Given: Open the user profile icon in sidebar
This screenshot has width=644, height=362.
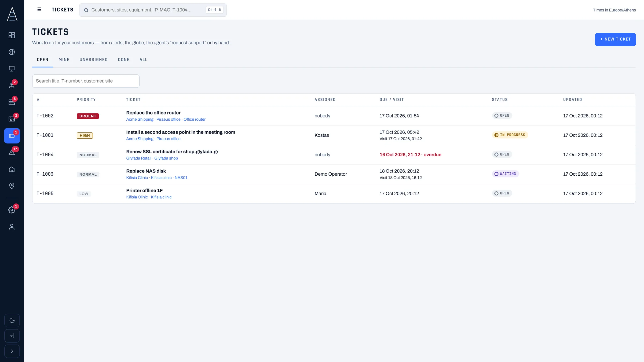Looking at the screenshot, I should [12, 227].
